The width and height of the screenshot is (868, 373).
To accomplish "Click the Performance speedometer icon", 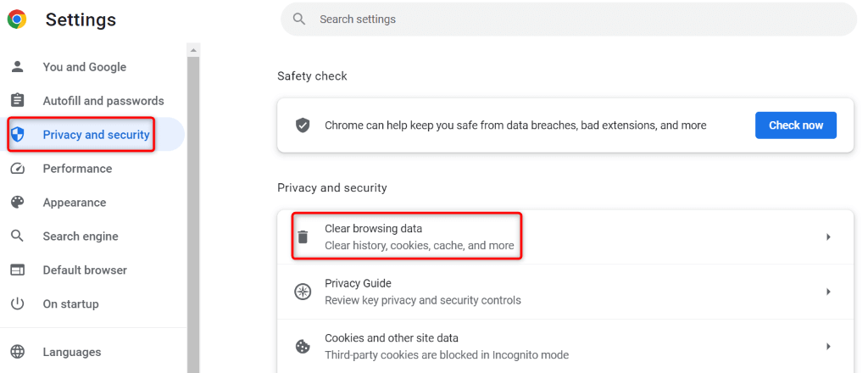I will 17,169.
